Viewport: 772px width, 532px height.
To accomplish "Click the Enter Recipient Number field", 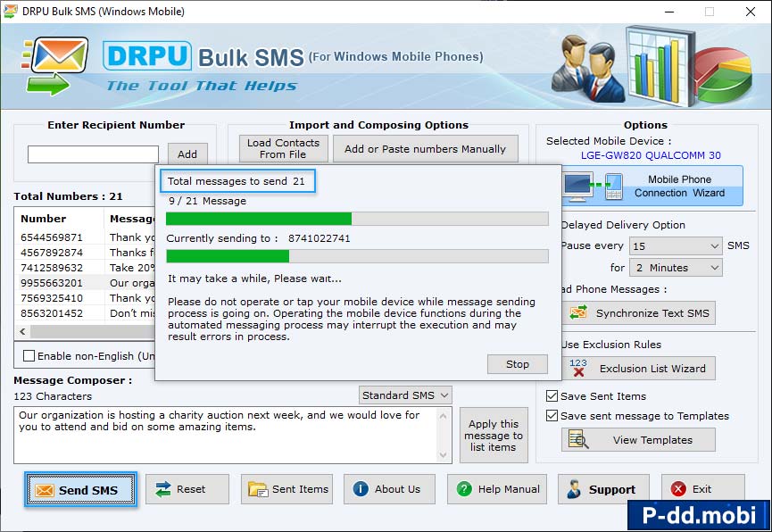I will click(x=93, y=154).
